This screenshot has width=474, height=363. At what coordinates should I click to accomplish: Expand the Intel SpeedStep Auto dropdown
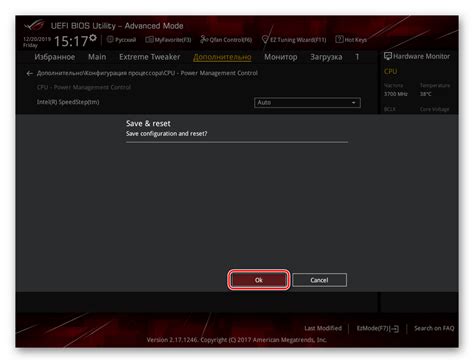(307, 103)
